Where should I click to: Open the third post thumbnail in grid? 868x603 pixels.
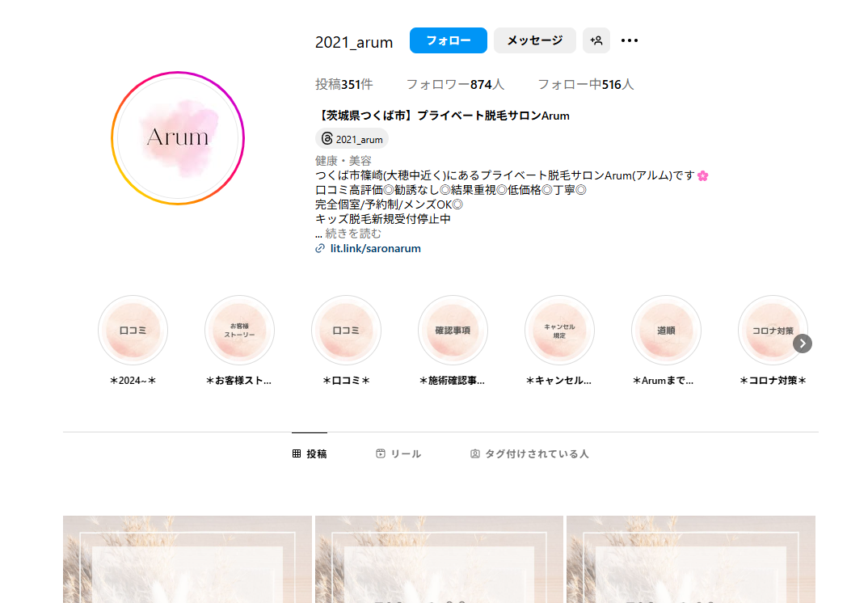[x=691, y=559]
